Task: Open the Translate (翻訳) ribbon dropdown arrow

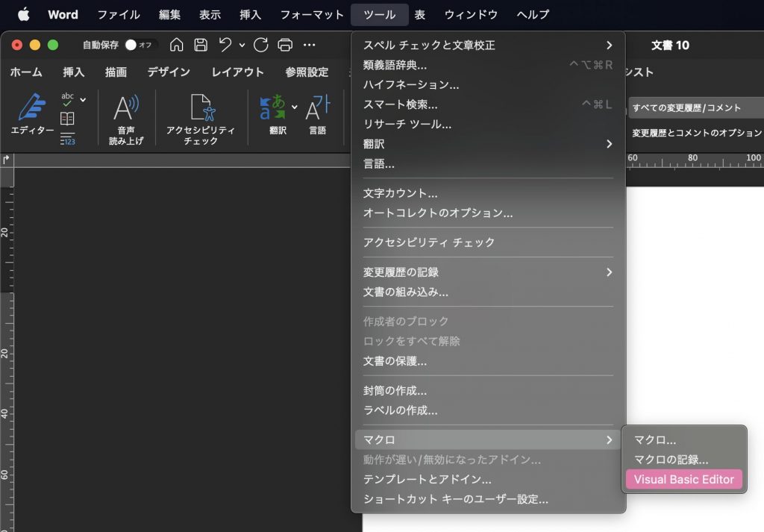Action: pos(294,107)
